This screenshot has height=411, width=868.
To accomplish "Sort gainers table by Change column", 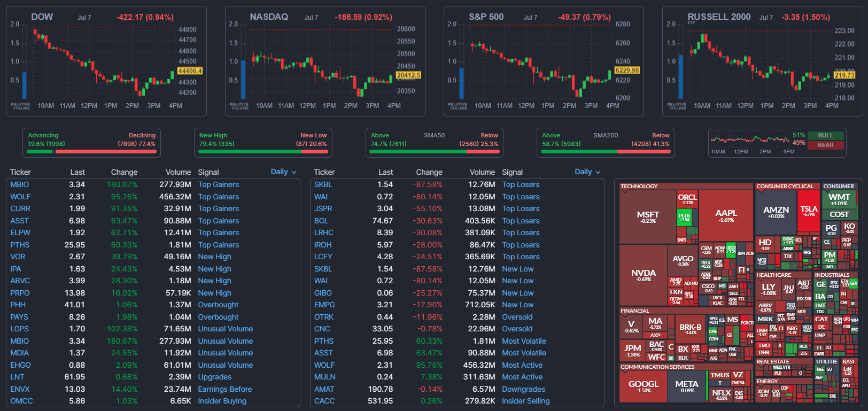I will (x=124, y=172).
